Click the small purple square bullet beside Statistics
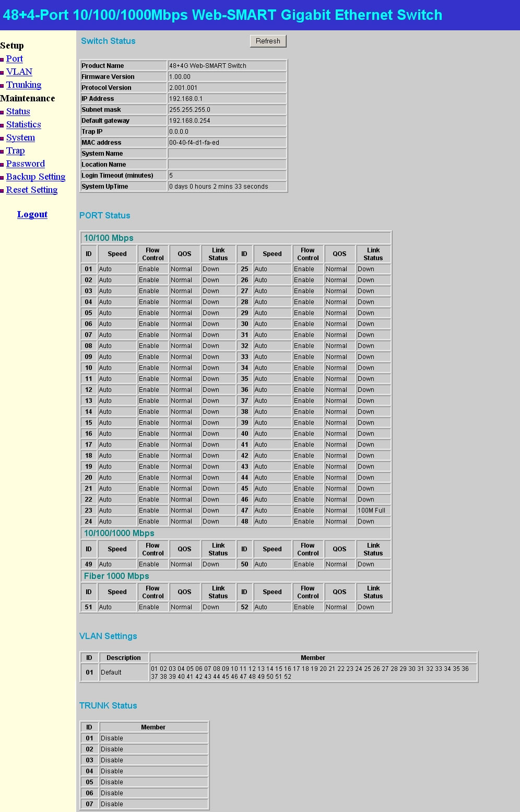This screenshot has width=520, height=812. pos(2,125)
